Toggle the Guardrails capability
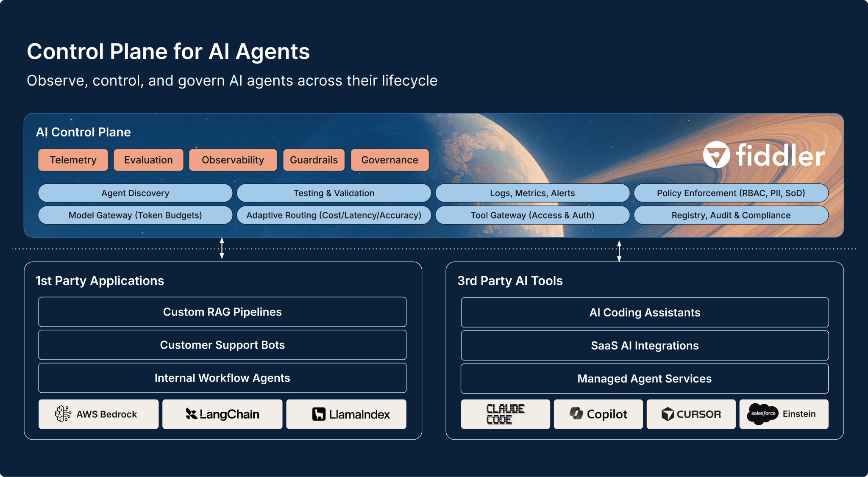The width and height of the screenshot is (868, 477). click(314, 160)
